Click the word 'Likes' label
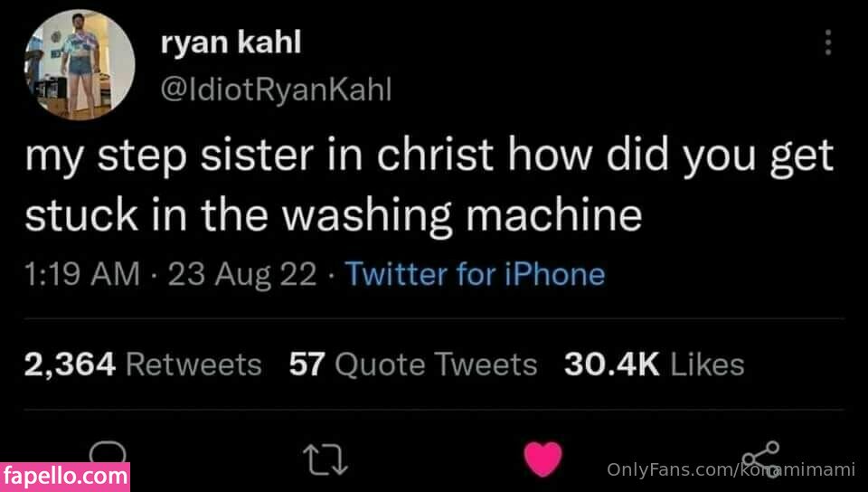Image resolution: width=868 pixels, height=492 pixels. coord(709,364)
